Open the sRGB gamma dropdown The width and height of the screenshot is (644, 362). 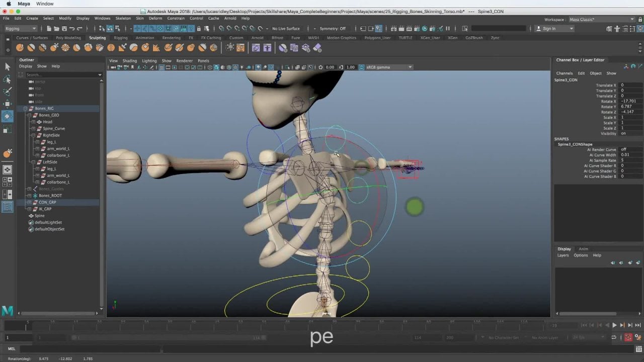(410, 67)
